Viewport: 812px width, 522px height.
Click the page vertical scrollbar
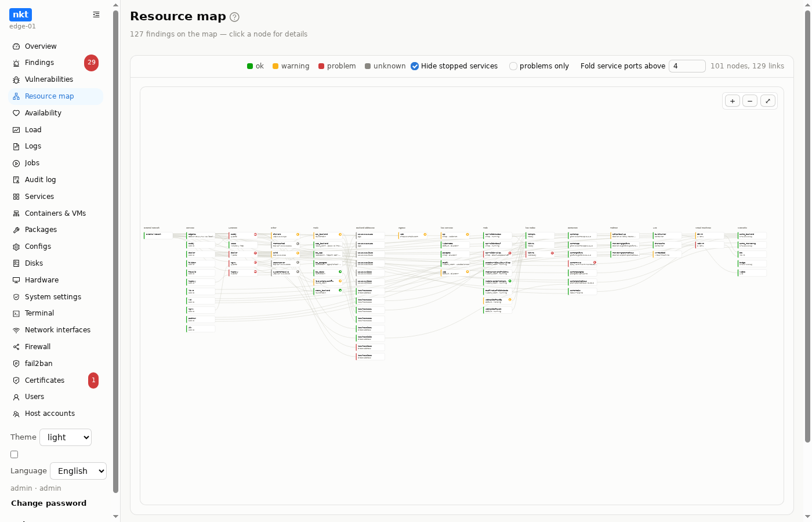807,226
